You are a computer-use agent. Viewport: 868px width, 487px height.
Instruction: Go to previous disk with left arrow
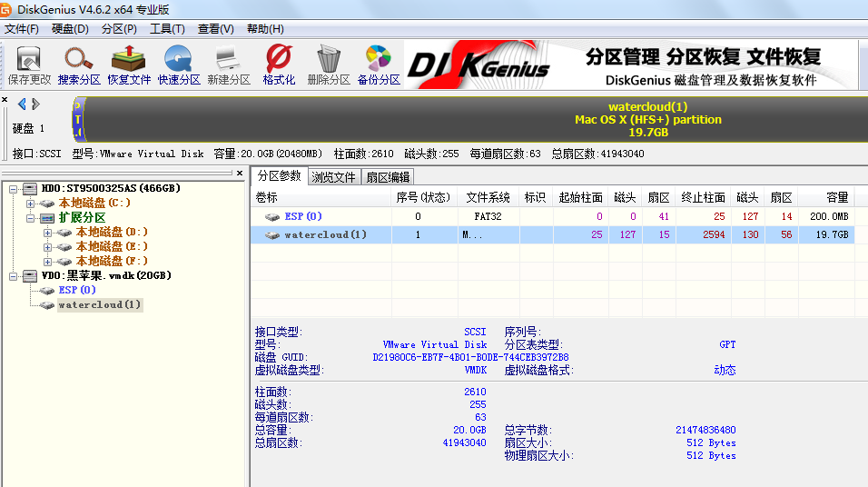pos(22,104)
